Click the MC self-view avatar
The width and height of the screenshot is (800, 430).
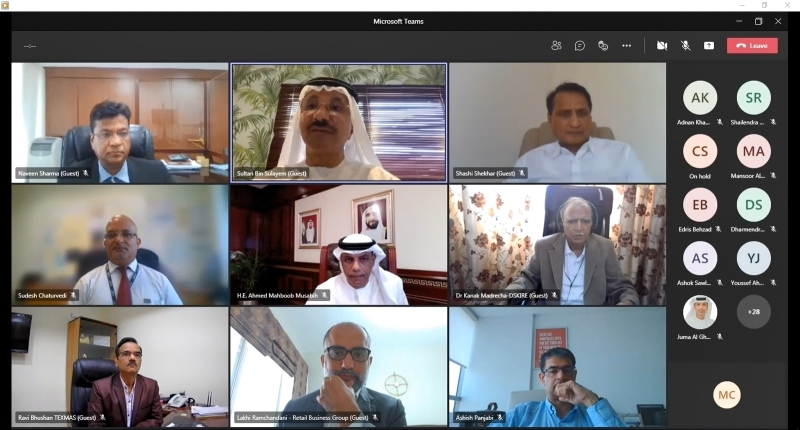tap(727, 395)
